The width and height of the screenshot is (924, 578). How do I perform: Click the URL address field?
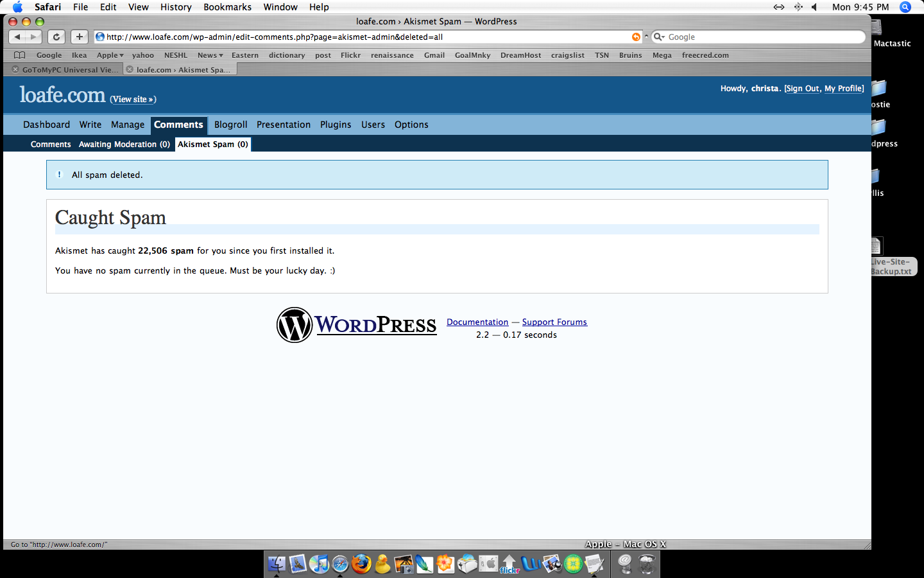tap(368, 37)
